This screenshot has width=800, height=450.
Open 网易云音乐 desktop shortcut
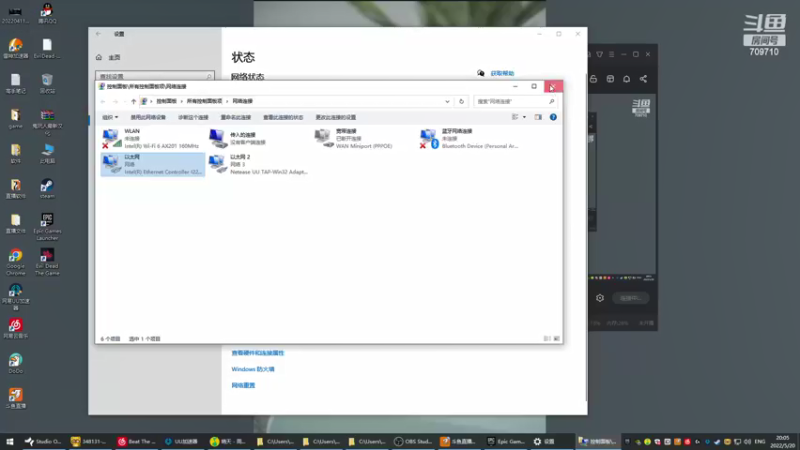15,329
